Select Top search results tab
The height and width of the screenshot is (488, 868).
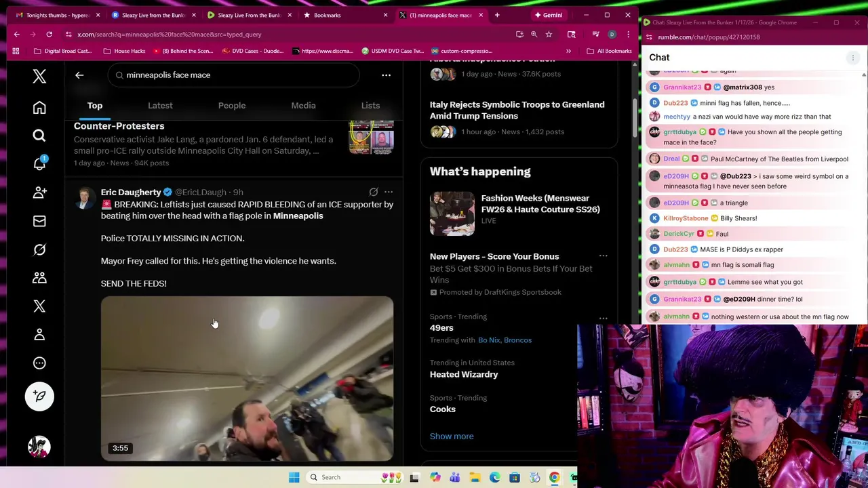click(95, 105)
